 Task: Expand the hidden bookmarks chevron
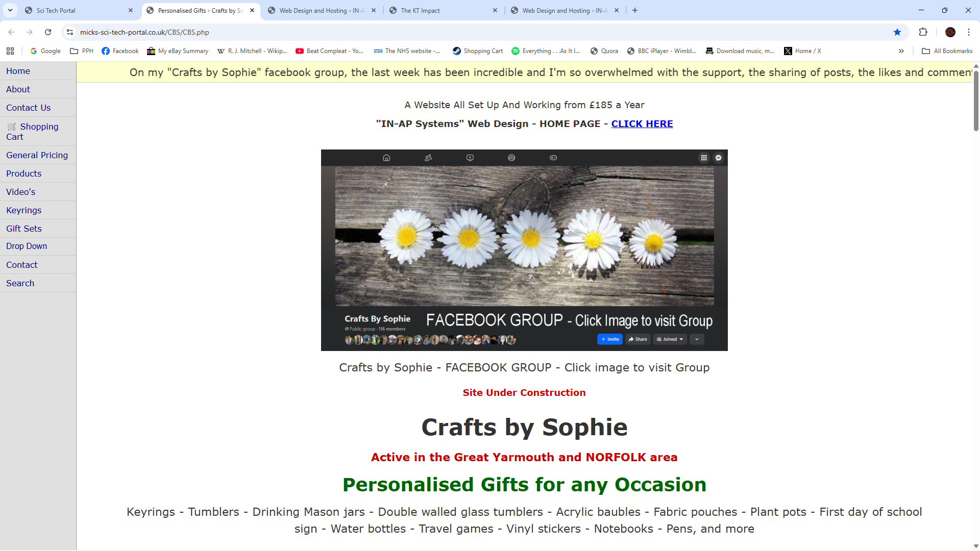(x=901, y=51)
